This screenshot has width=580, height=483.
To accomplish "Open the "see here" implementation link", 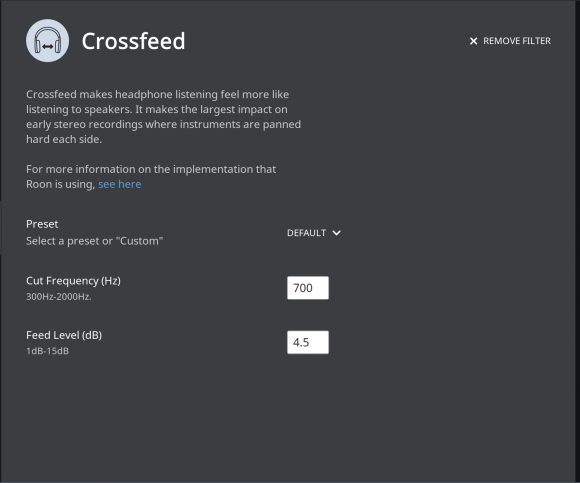I will point(119,184).
